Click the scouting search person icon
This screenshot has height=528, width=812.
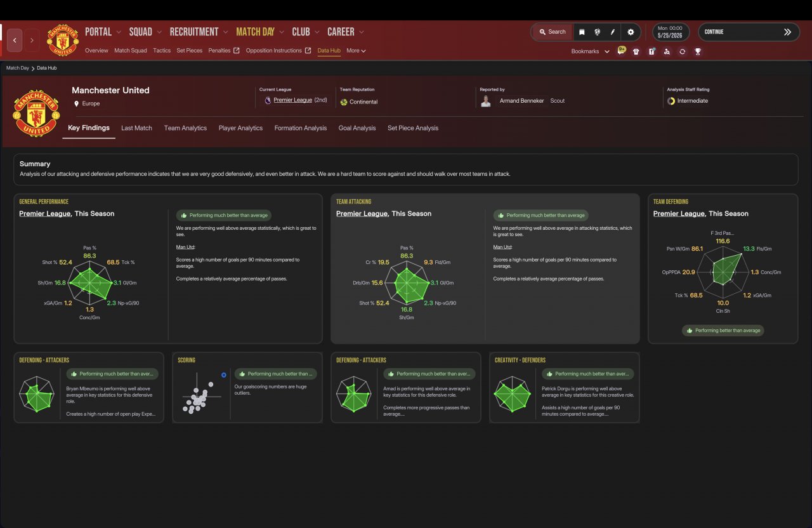[667, 51]
